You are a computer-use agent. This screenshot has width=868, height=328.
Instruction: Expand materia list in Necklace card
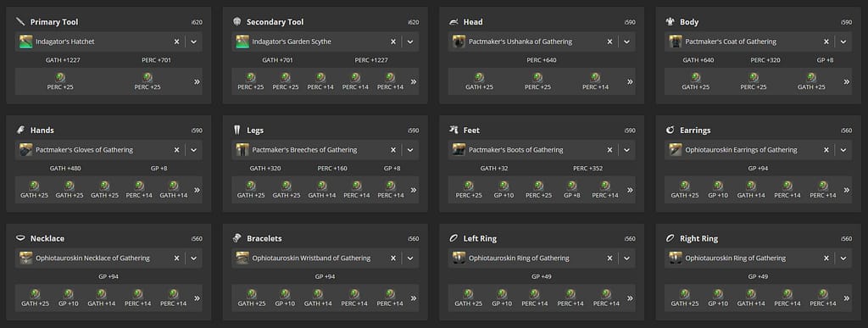(x=197, y=298)
